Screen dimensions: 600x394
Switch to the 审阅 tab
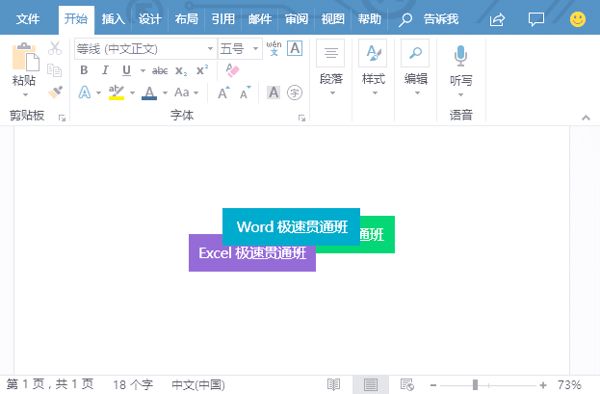click(296, 19)
